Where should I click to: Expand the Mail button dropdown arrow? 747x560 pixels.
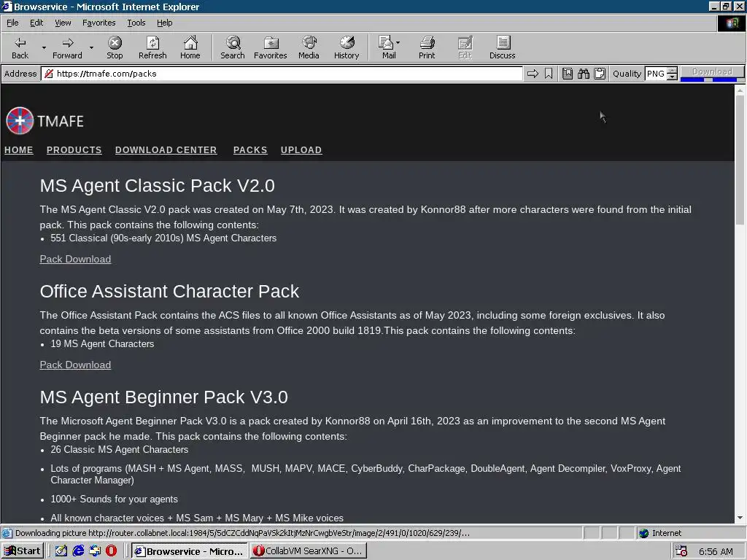[398, 43]
